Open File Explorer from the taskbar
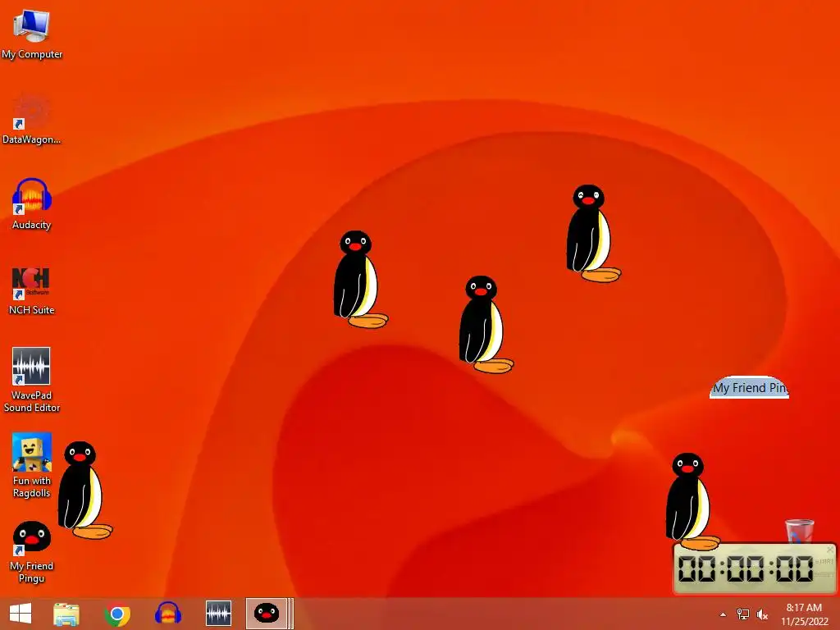The width and height of the screenshot is (840, 630). 66,614
